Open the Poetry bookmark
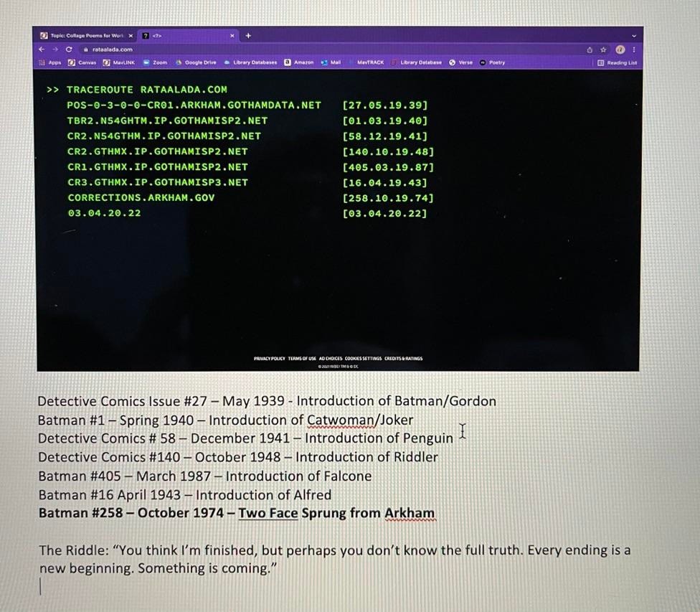This screenshot has width=700, height=612. (492, 62)
